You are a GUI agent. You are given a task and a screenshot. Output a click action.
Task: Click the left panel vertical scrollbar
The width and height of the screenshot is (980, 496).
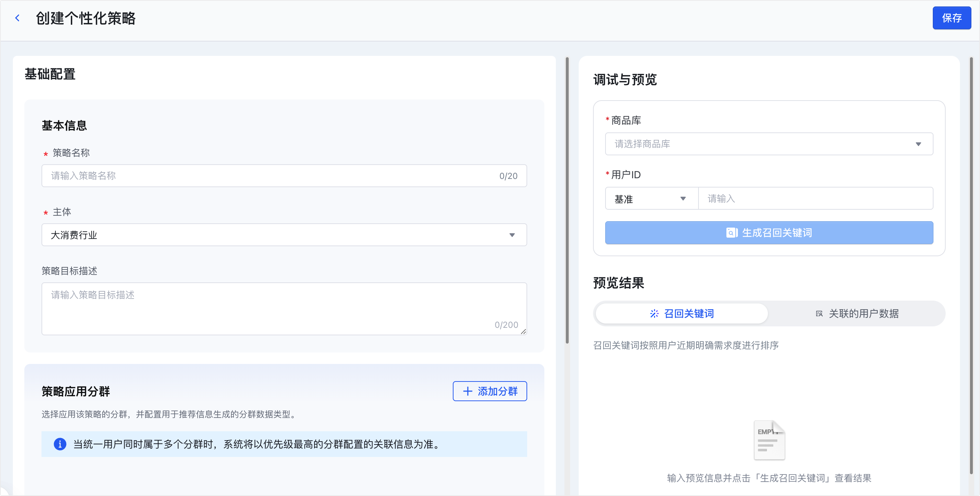(567, 201)
